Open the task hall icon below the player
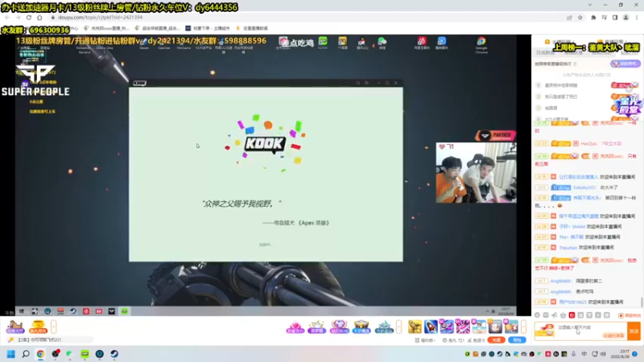This screenshot has height=362, width=644. 15,327
